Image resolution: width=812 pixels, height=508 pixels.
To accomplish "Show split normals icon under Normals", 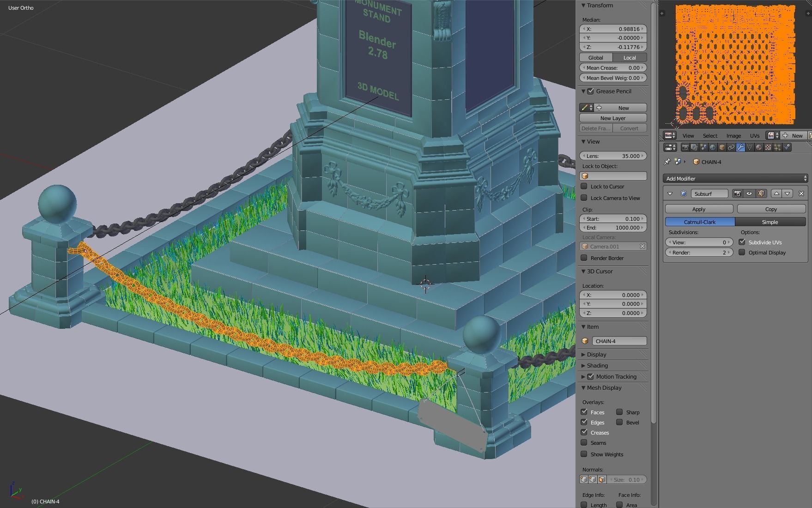I will click(593, 479).
